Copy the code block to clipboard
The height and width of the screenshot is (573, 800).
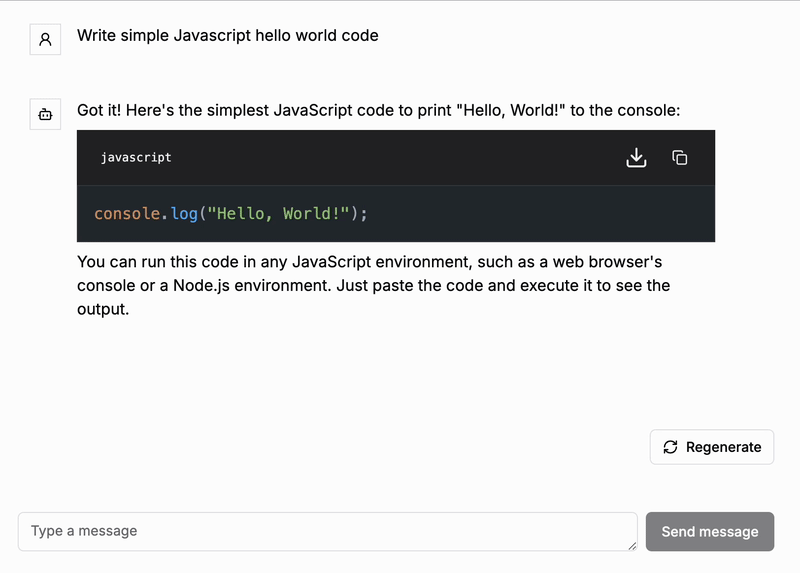pyautogui.click(x=680, y=158)
